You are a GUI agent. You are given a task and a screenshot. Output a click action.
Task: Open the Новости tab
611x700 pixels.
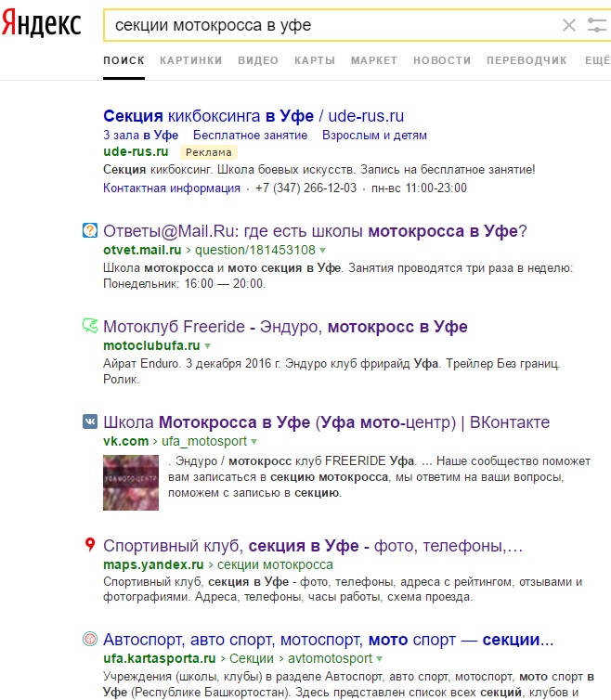pyautogui.click(x=442, y=60)
